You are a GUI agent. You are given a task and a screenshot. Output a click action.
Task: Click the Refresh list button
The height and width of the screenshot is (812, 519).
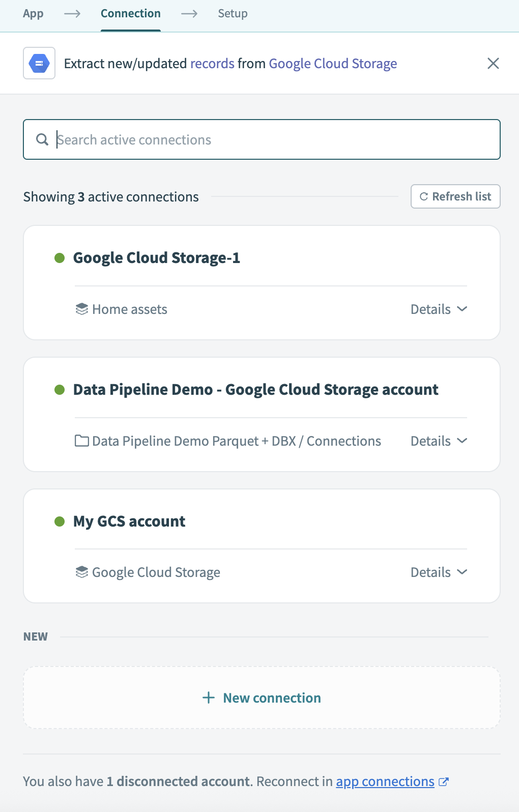(455, 196)
